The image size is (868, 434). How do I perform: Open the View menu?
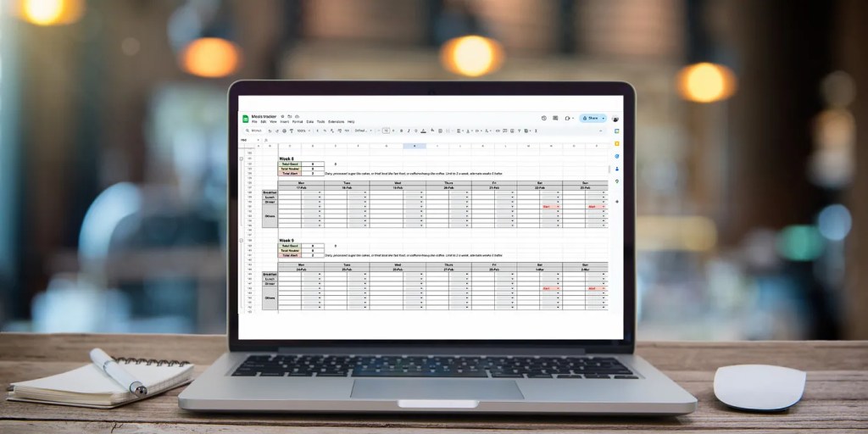[x=273, y=122]
